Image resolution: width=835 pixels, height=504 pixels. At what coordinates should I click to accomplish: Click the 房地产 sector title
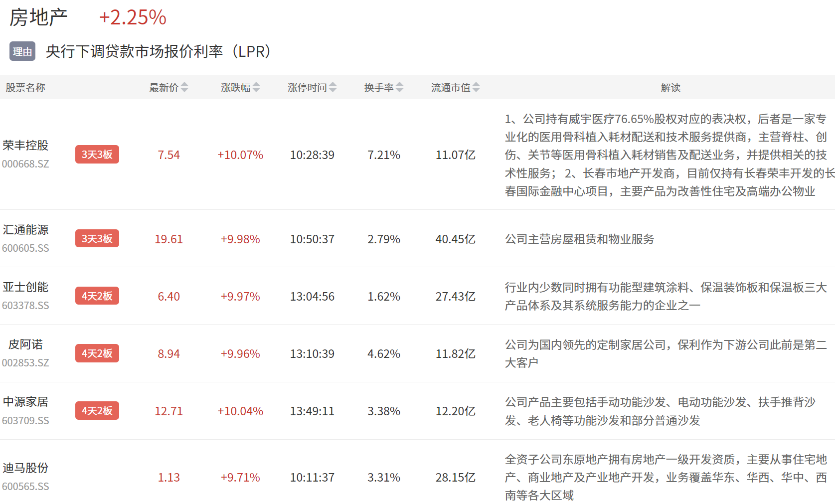[38, 17]
